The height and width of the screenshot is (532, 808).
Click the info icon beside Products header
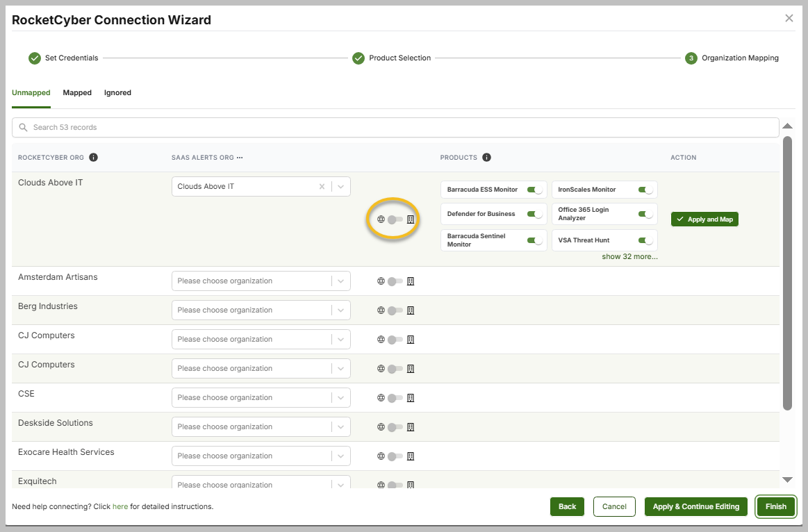pos(486,158)
